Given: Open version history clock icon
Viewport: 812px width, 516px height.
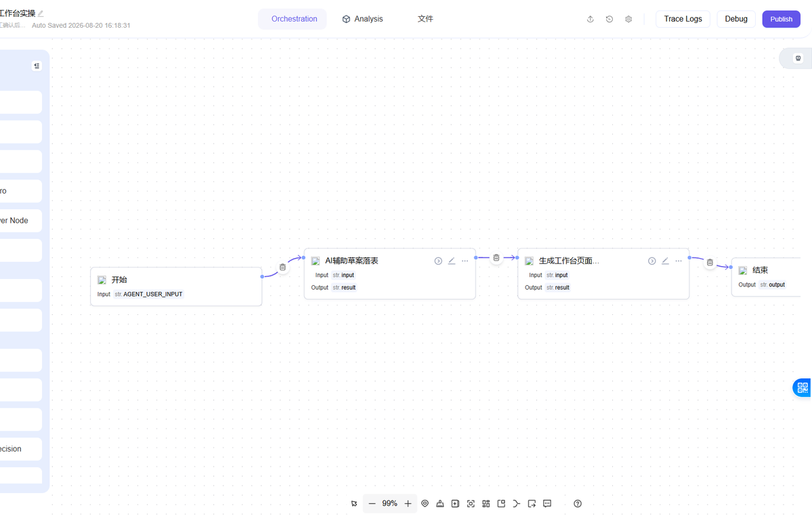Looking at the screenshot, I should click(x=610, y=19).
